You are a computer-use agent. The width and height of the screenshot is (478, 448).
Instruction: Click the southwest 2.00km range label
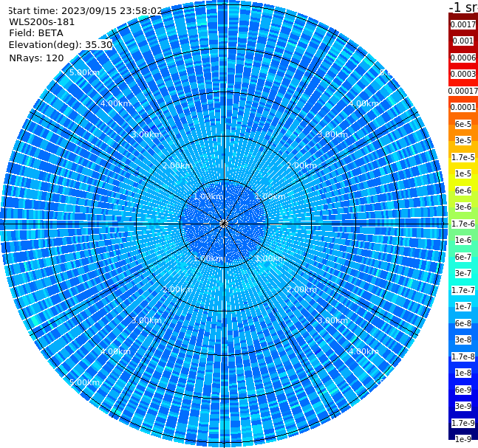(x=178, y=289)
